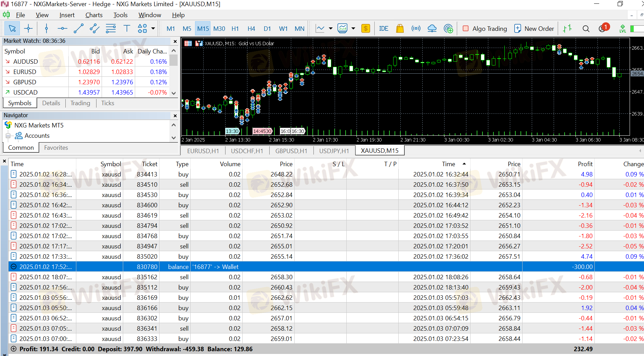Switch to the USDJPY,H1 chart tab

click(334, 151)
